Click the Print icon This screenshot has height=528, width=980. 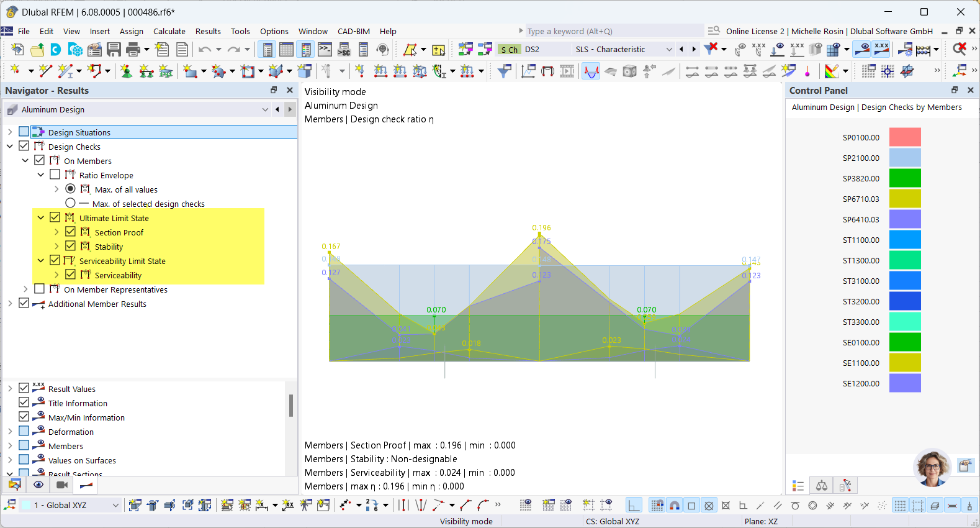(133, 49)
